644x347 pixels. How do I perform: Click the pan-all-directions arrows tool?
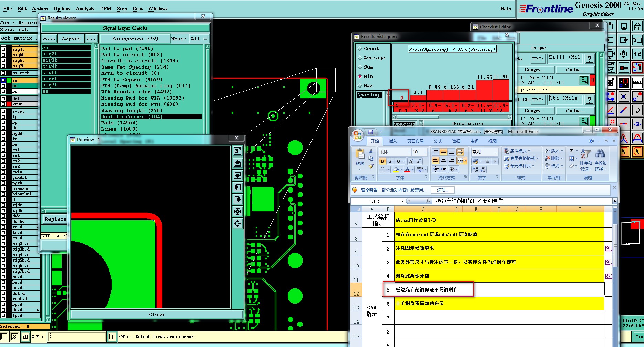(624, 54)
